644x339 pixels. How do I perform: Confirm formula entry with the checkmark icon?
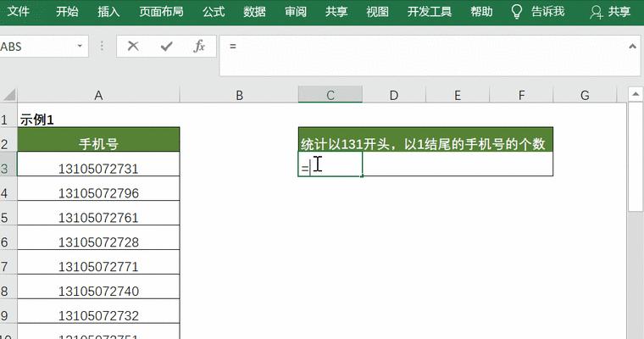[x=166, y=46]
